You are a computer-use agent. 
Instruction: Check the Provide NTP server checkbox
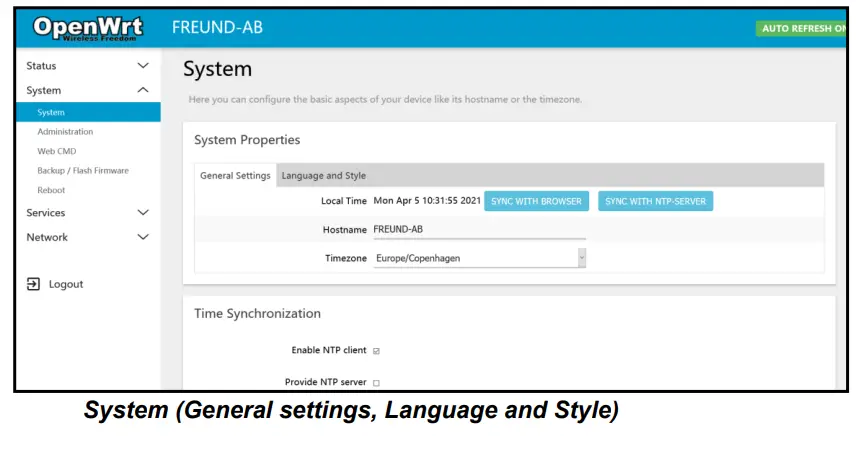click(x=377, y=382)
